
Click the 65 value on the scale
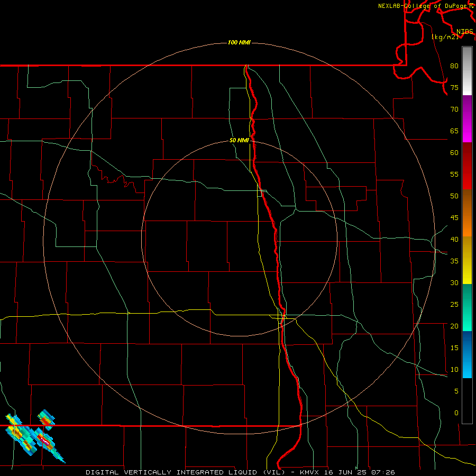click(454, 131)
